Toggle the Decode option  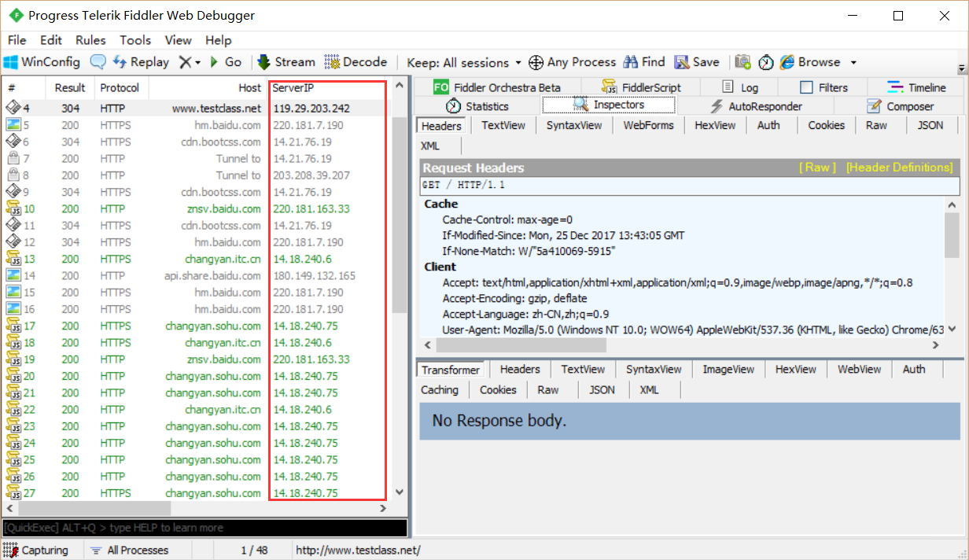356,62
